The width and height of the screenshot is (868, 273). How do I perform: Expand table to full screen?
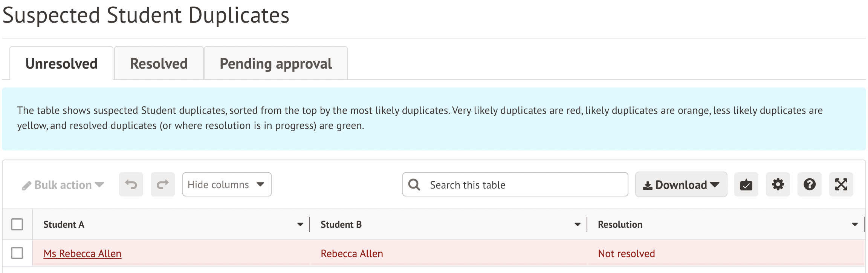[841, 184]
